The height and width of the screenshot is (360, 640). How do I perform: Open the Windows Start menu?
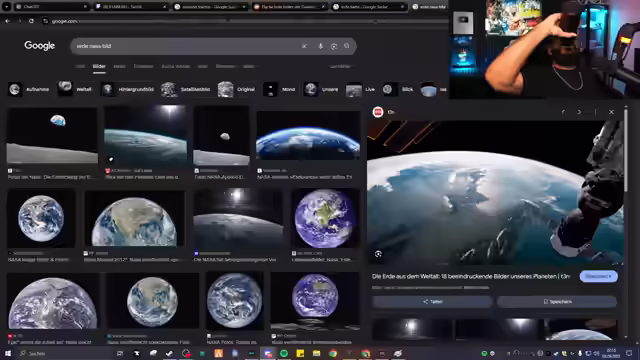8,353
